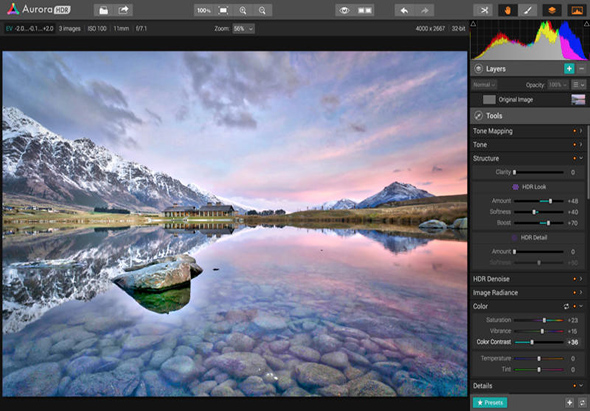The width and height of the screenshot is (590, 411).
Task: Toggle the histogram shadow clipping triangle
Action: pos(473,24)
